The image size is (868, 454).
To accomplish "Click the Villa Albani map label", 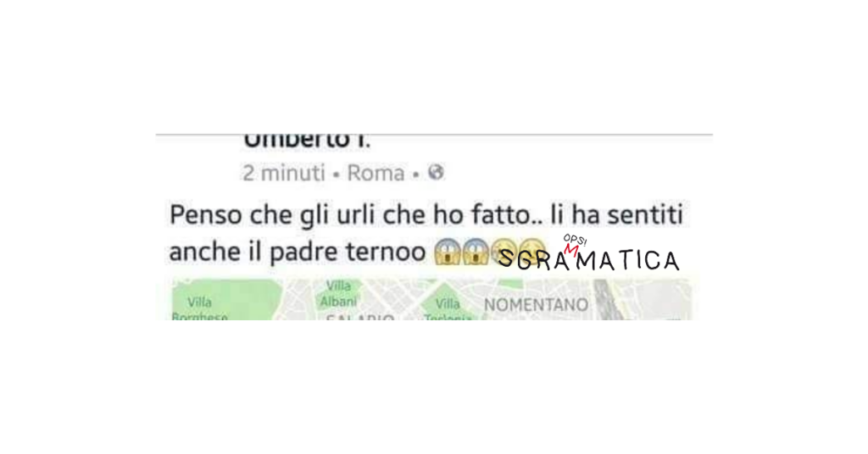I will (x=338, y=294).
